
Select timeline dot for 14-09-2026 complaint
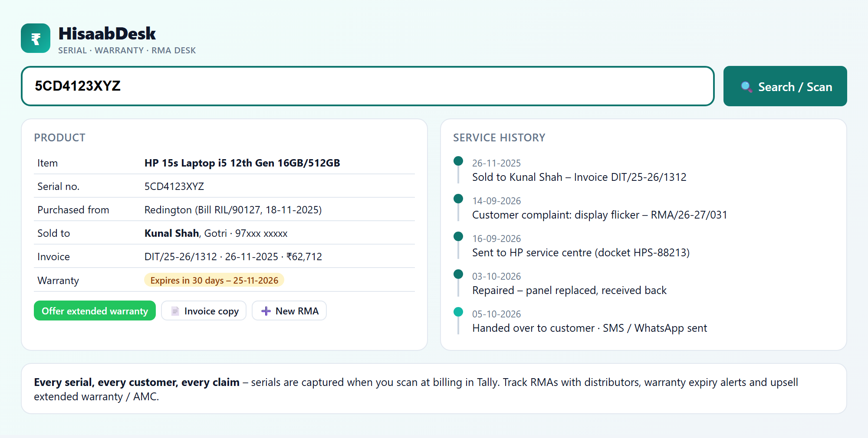(x=458, y=199)
